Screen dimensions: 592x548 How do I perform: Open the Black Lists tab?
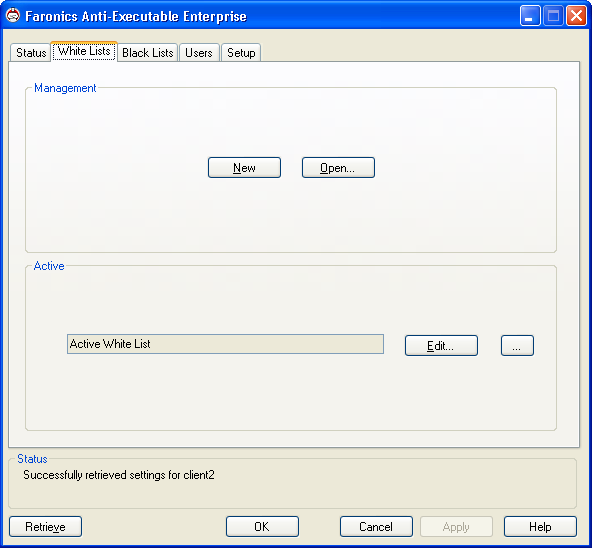(148, 52)
